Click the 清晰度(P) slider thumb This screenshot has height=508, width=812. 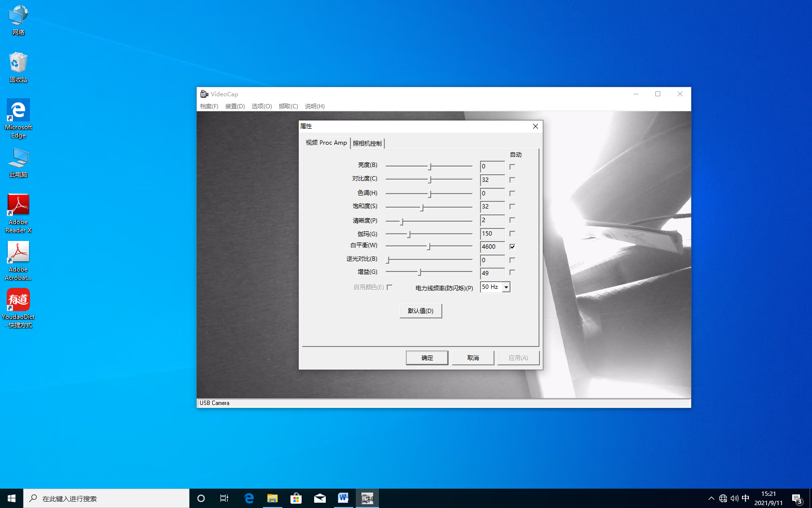tap(402, 221)
